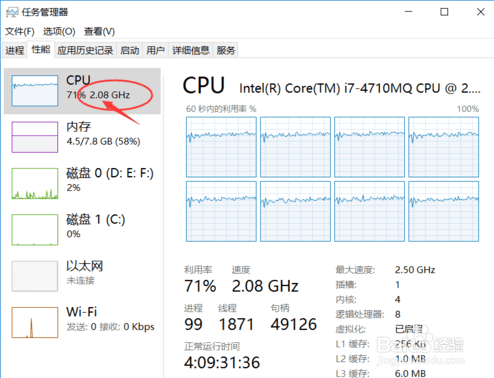This screenshot has width=494, height=378.
Task: Select the 性能 tab
Action: 41,50
